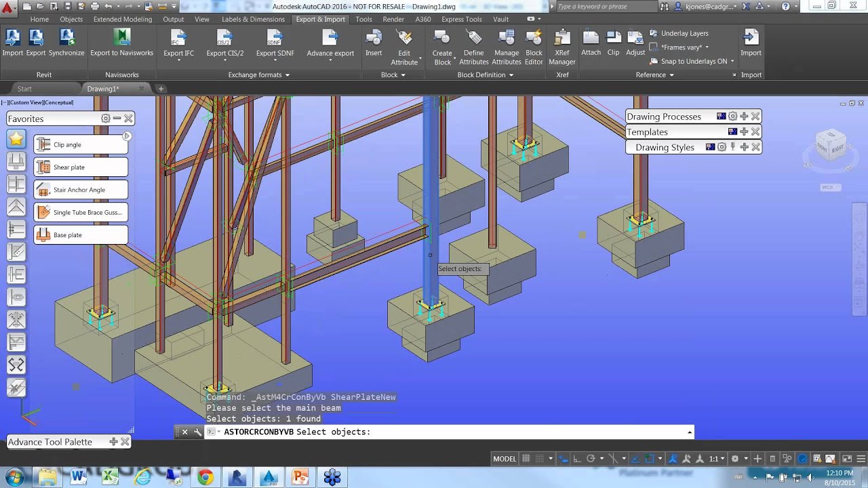Click Underlay Layers
The height and width of the screenshot is (488, 868).
coord(679,33)
